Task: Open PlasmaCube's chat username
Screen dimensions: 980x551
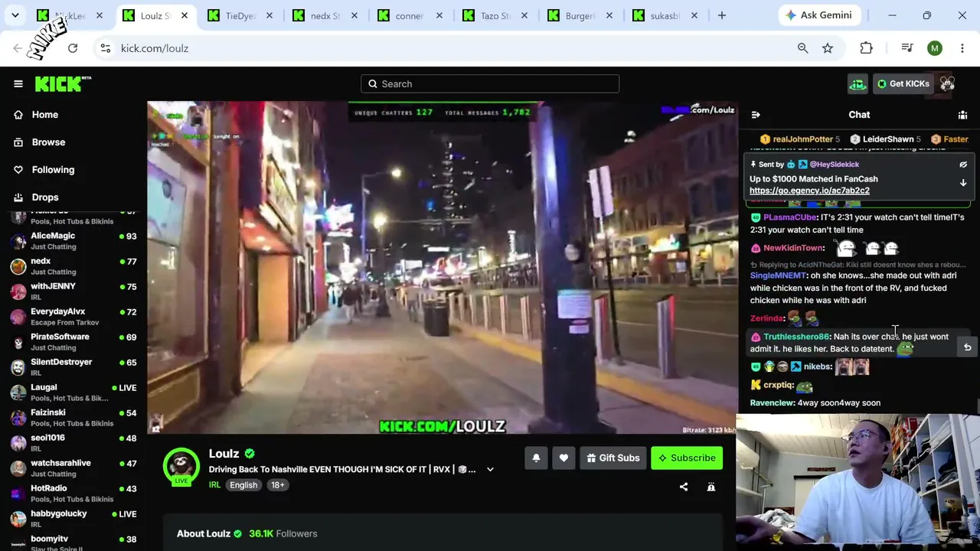Action: pos(790,217)
